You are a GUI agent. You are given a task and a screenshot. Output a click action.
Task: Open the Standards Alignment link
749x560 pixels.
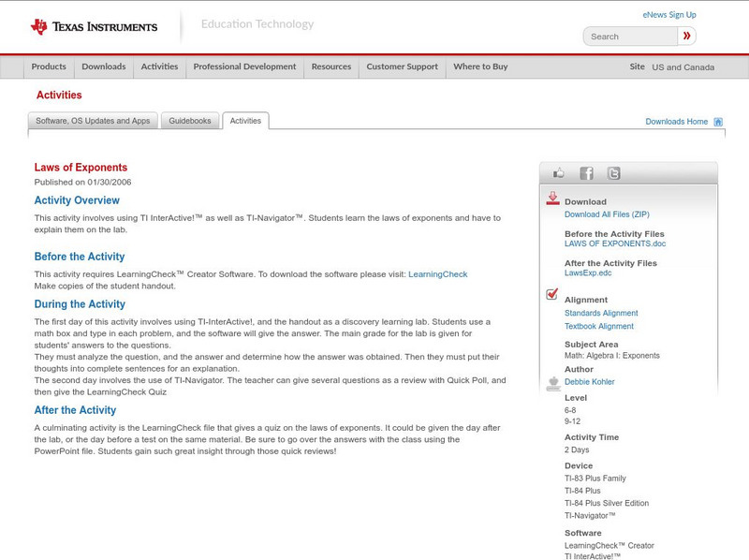[x=599, y=313]
